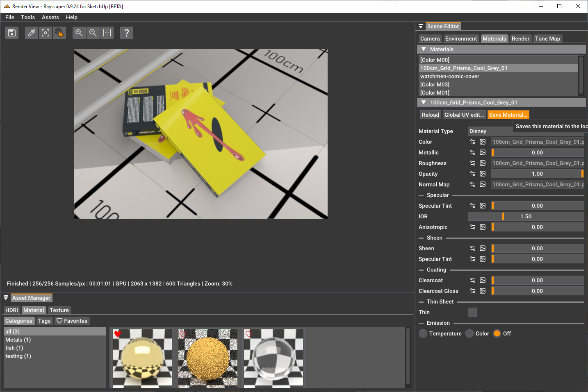588x392 pixels.
Task: Open Sheen parameter settings icon
Action: pos(473,248)
